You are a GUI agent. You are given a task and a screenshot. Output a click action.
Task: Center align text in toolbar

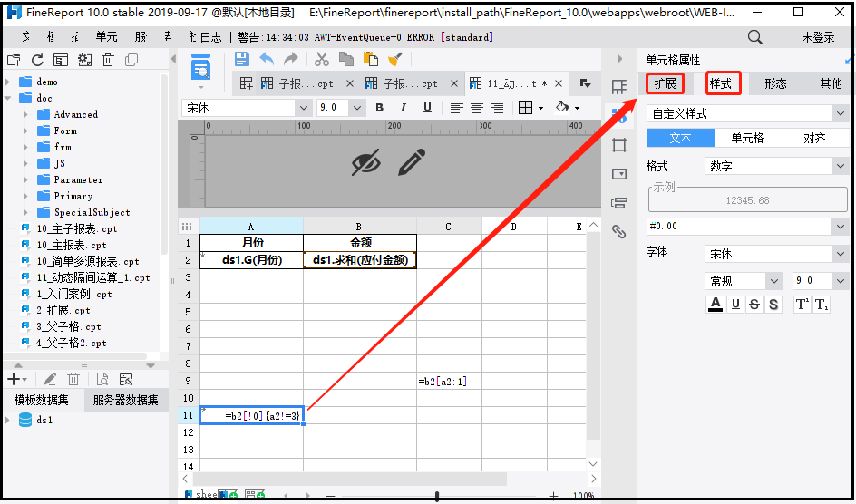pyautogui.click(x=477, y=108)
